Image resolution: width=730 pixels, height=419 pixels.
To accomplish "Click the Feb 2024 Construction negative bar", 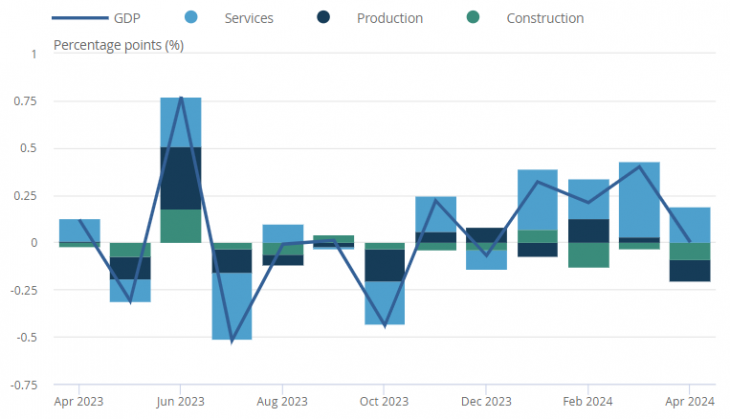I will tap(588, 255).
